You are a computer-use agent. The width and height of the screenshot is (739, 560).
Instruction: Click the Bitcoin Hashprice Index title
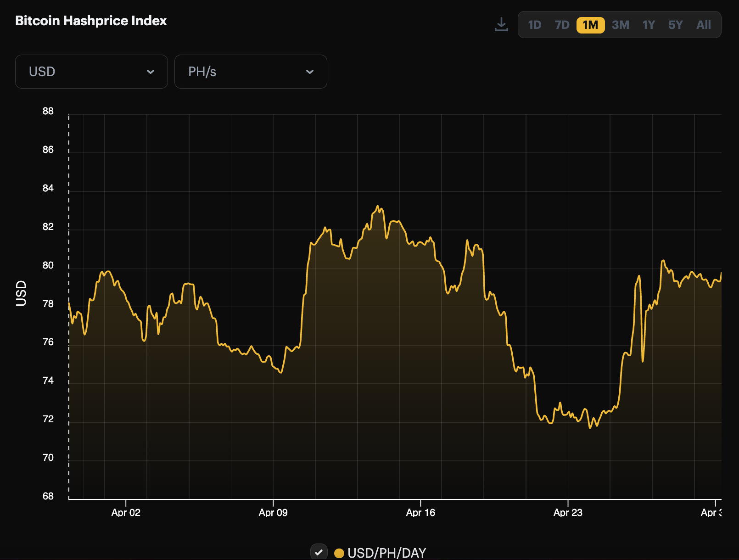tap(91, 21)
